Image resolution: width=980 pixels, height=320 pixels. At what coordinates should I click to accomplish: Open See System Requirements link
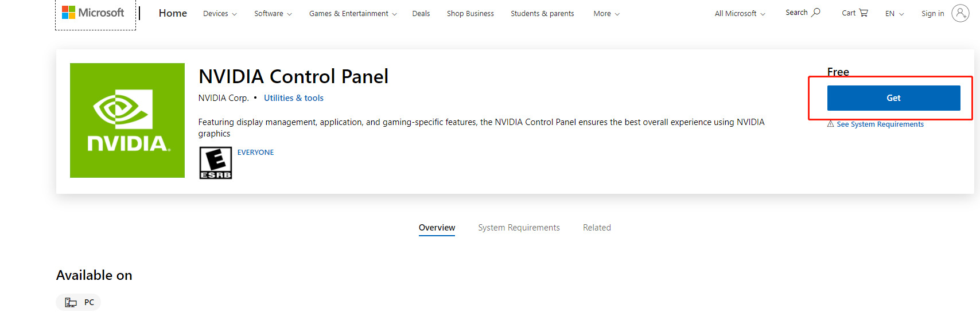tap(880, 124)
